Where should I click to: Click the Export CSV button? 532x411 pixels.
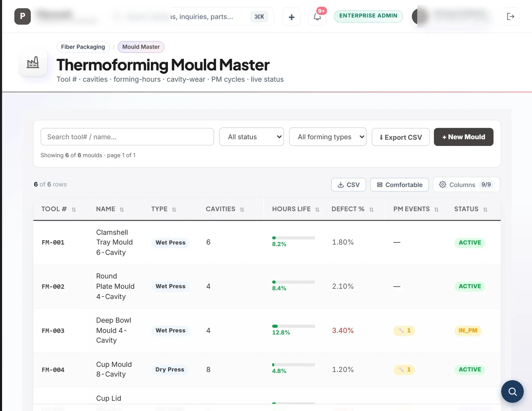(400, 137)
